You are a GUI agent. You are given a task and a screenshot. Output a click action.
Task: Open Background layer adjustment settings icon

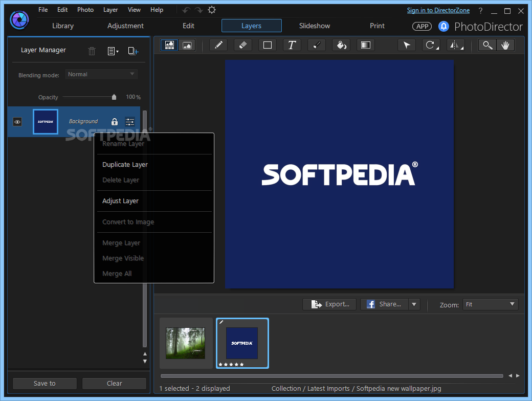[x=130, y=121]
